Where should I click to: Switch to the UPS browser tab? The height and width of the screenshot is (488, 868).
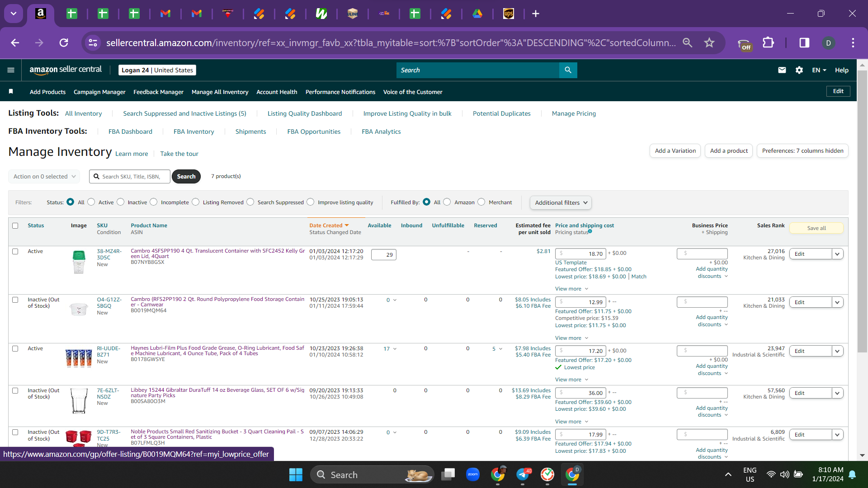(509, 14)
